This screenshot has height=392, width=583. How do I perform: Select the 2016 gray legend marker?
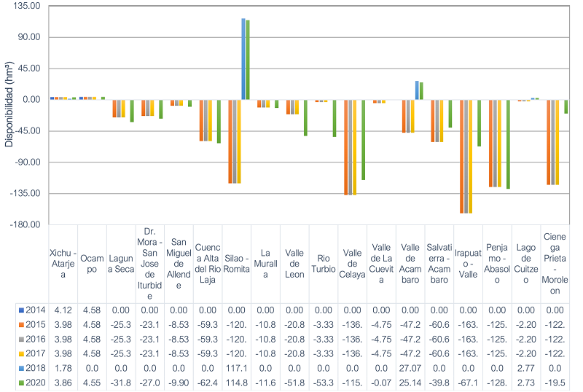point(20,338)
